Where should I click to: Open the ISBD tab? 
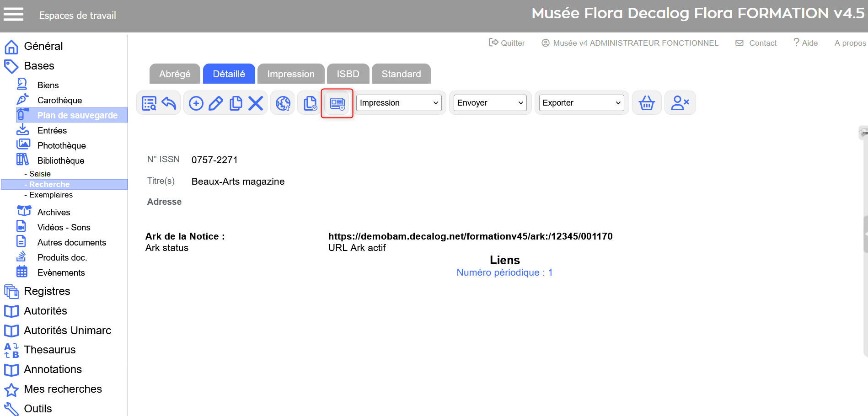click(348, 74)
